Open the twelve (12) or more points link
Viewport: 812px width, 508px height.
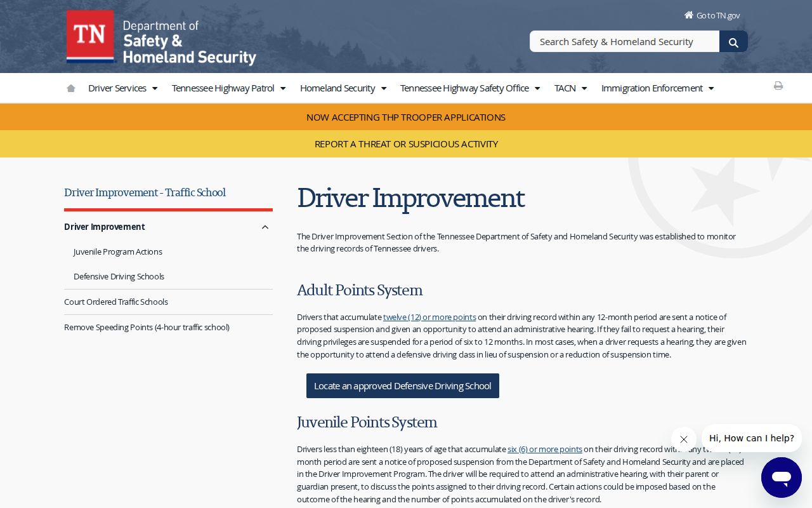pos(429,317)
